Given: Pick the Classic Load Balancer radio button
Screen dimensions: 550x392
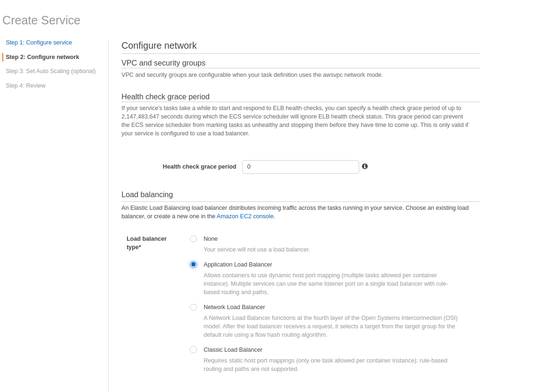Looking at the screenshot, I should (x=193, y=350).
